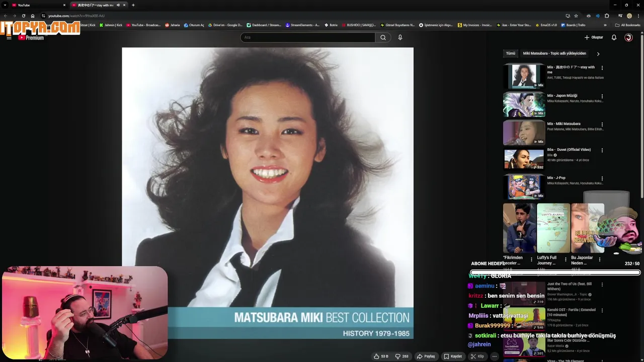This screenshot has width=644, height=362.
Task: Open Mix - Miki Matsubara thumbnail
Action: pos(524,132)
